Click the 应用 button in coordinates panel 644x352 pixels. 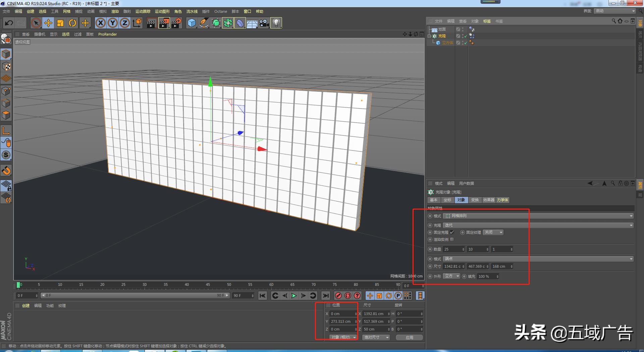tap(409, 337)
